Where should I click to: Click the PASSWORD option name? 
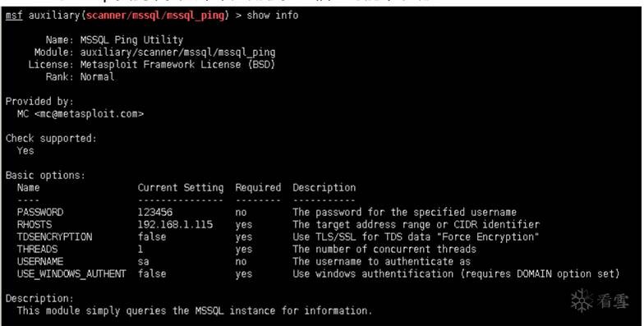pos(40,212)
